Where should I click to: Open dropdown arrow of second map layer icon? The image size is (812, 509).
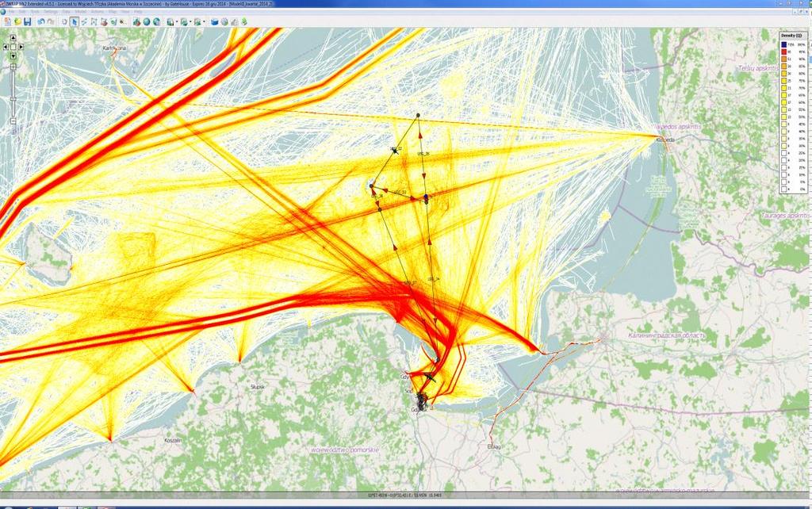point(190,21)
